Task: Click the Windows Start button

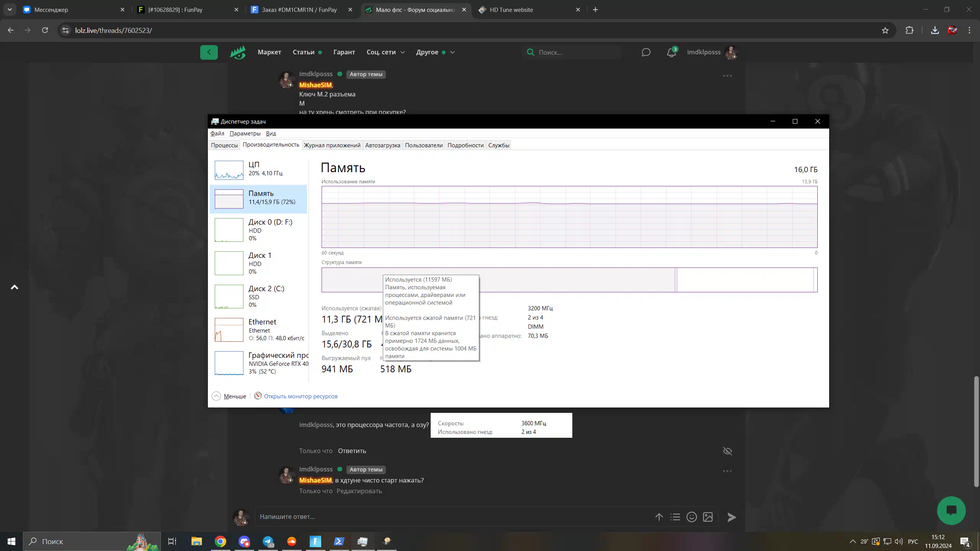Action: pyautogui.click(x=11, y=541)
